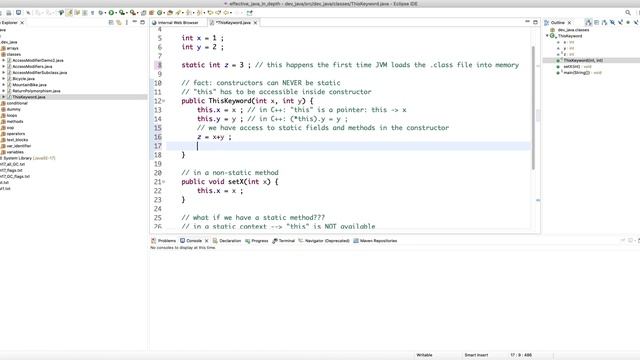Image resolution: width=640 pixels, height=360 pixels.
Task: Open the External Tools icon in toolbar
Action: point(133,13)
